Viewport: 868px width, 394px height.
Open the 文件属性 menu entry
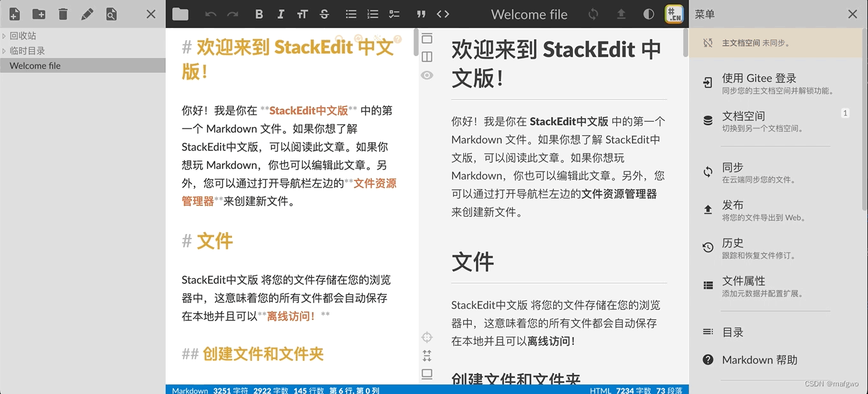click(775, 286)
